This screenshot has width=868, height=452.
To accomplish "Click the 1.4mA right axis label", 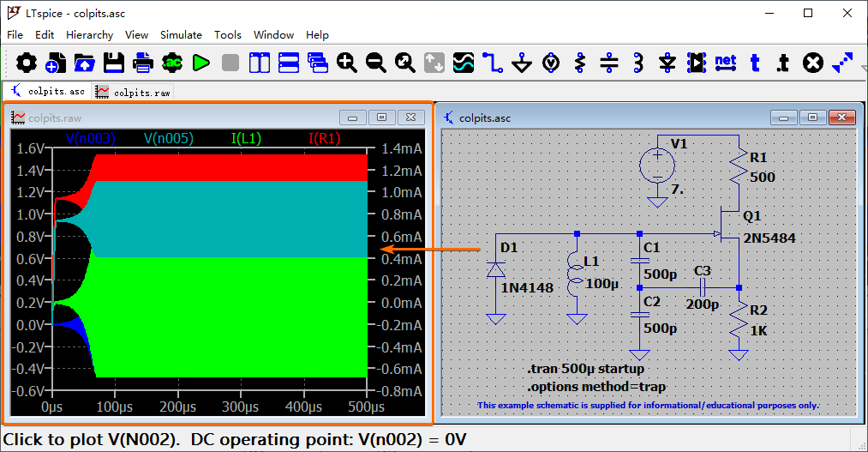I will coord(401,149).
